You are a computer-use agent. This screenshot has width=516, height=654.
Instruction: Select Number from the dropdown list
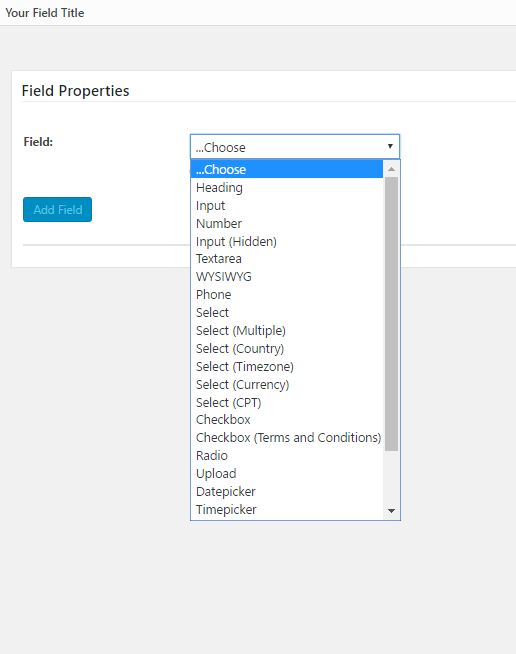(287, 224)
